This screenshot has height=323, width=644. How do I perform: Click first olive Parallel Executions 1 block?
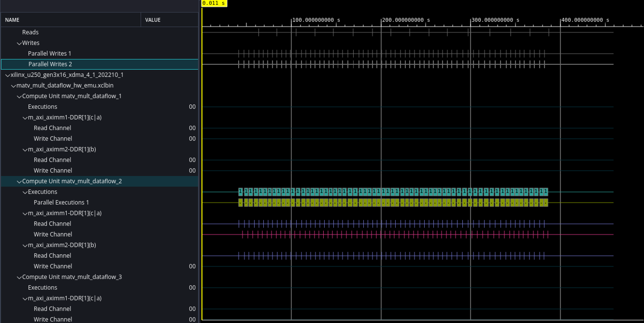pyautogui.click(x=241, y=202)
